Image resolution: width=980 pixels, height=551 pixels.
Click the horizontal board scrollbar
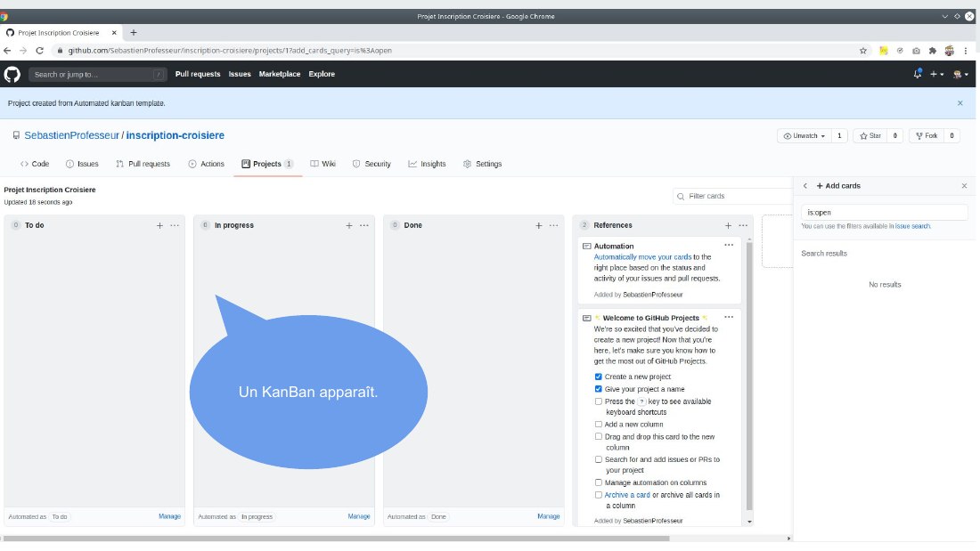coord(336,538)
